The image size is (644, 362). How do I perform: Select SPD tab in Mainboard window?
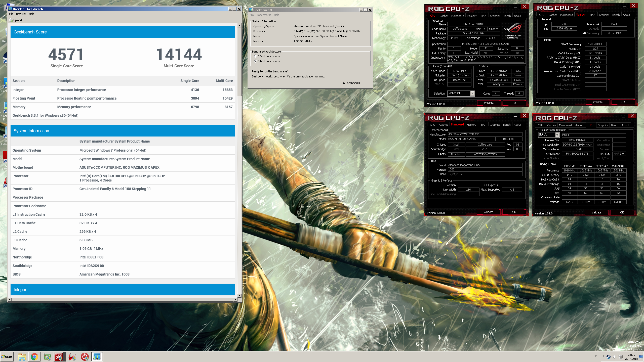pos(483,125)
